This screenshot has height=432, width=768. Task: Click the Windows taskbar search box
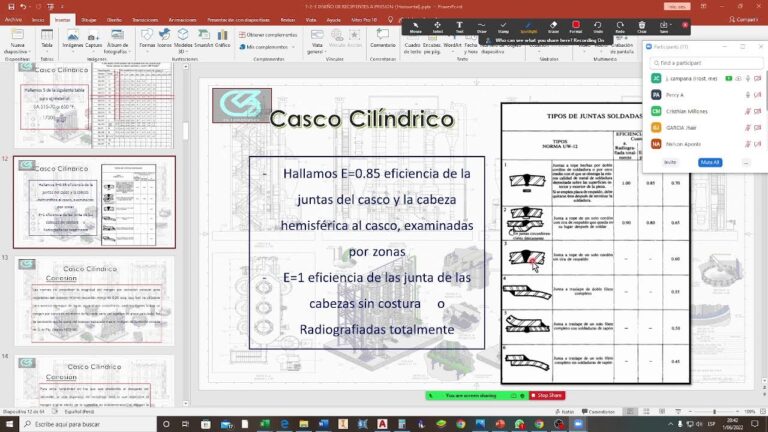[88, 424]
